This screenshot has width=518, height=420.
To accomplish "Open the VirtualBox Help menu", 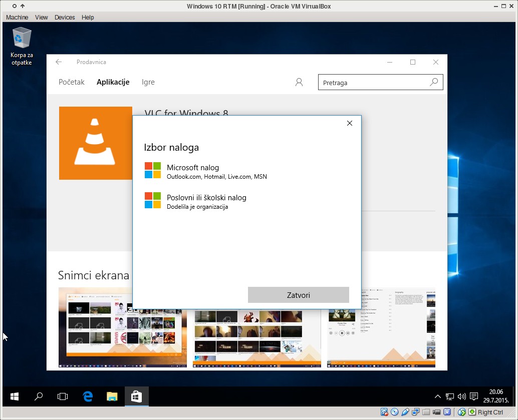I will point(88,17).
